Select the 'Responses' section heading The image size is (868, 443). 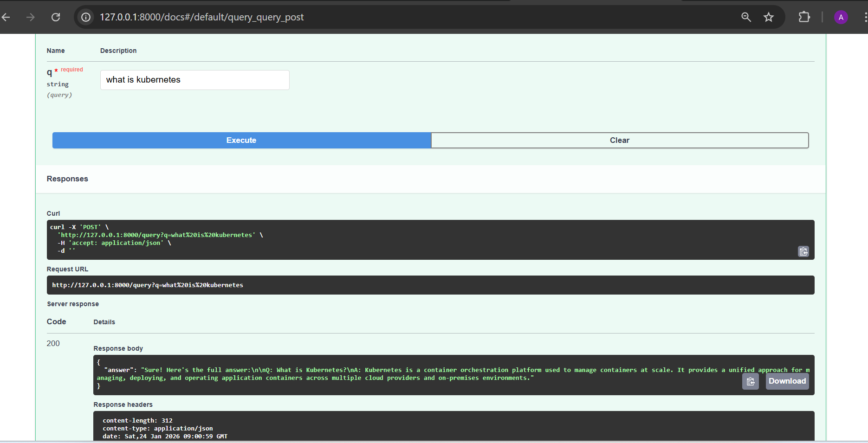tap(67, 179)
